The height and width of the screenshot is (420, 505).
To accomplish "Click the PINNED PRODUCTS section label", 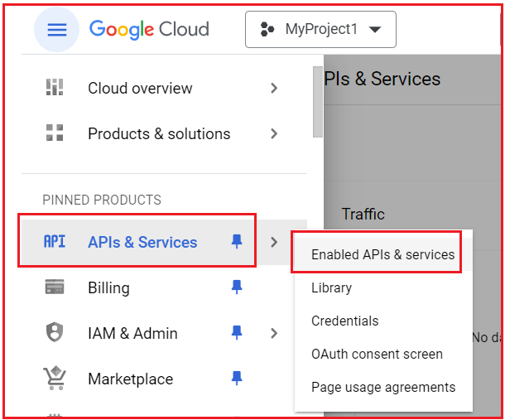I will point(102,200).
